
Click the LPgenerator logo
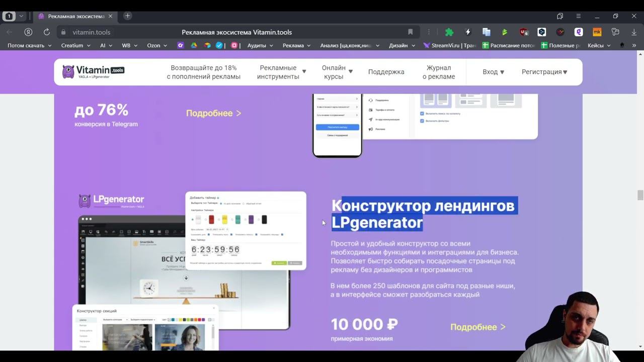[x=112, y=201]
